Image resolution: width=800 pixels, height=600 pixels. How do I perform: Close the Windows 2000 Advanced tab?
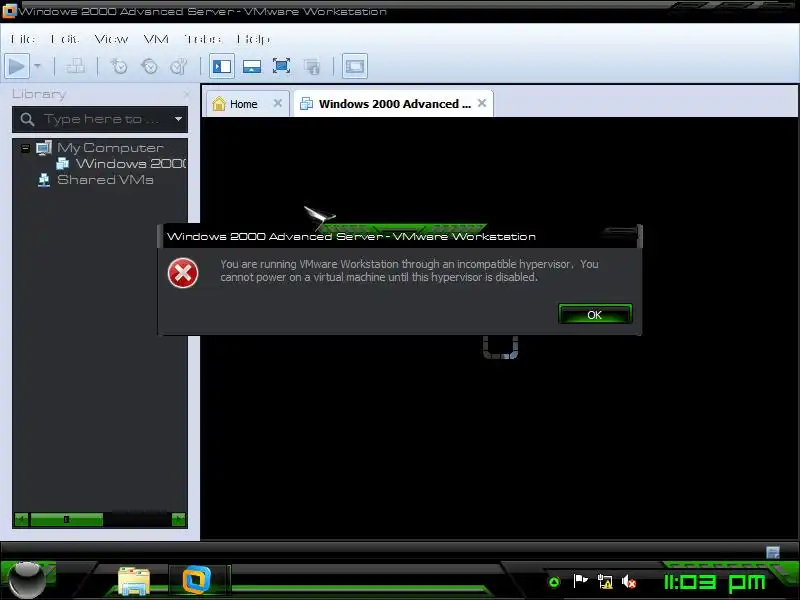click(x=482, y=104)
